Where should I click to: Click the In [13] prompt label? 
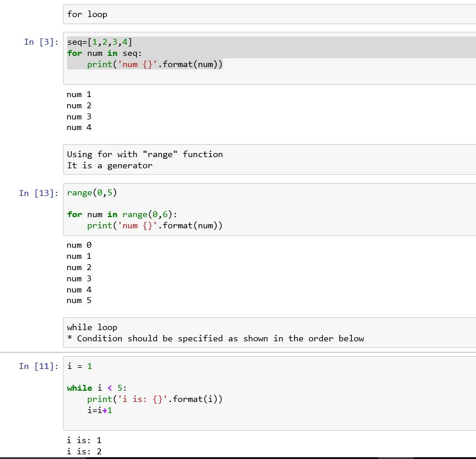pyautogui.click(x=39, y=193)
